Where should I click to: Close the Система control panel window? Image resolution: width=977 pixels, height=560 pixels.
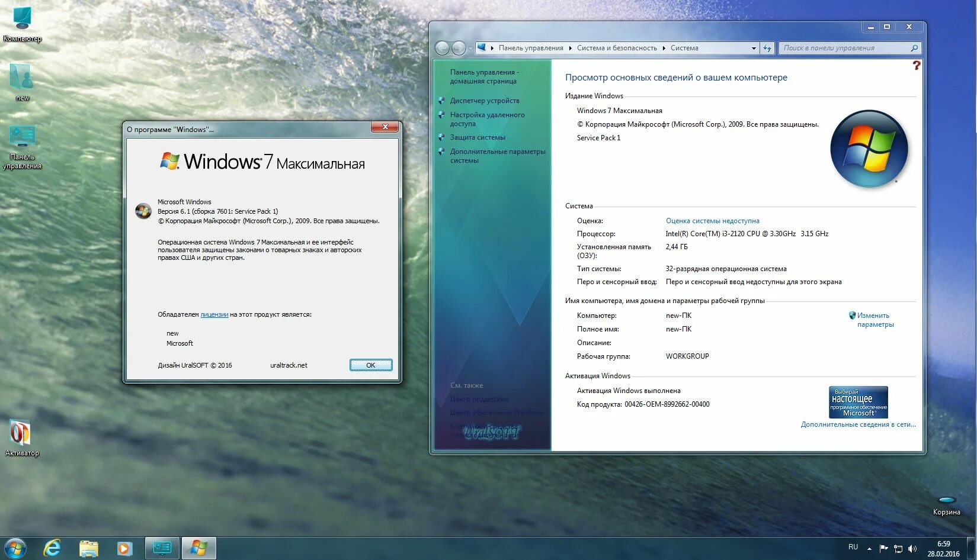point(909,27)
